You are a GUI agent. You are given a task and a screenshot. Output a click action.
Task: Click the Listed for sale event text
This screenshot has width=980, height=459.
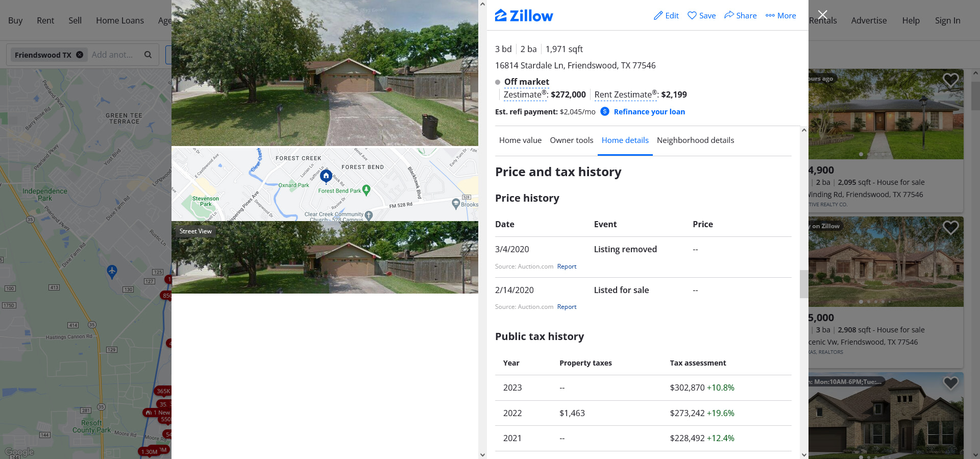[621, 290]
